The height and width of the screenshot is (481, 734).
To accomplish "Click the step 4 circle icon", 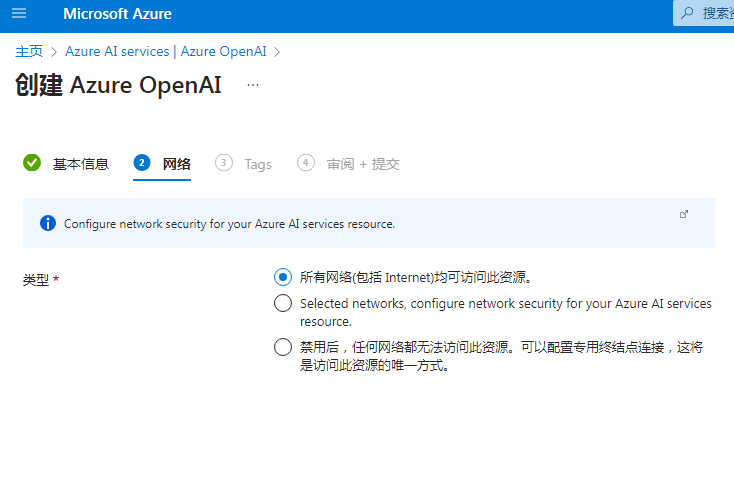I will point(306,163).
